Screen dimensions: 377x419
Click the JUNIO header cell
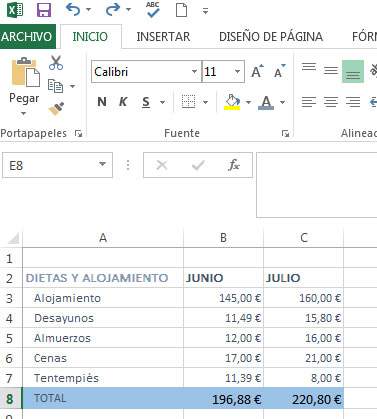[x=223, y=278]
